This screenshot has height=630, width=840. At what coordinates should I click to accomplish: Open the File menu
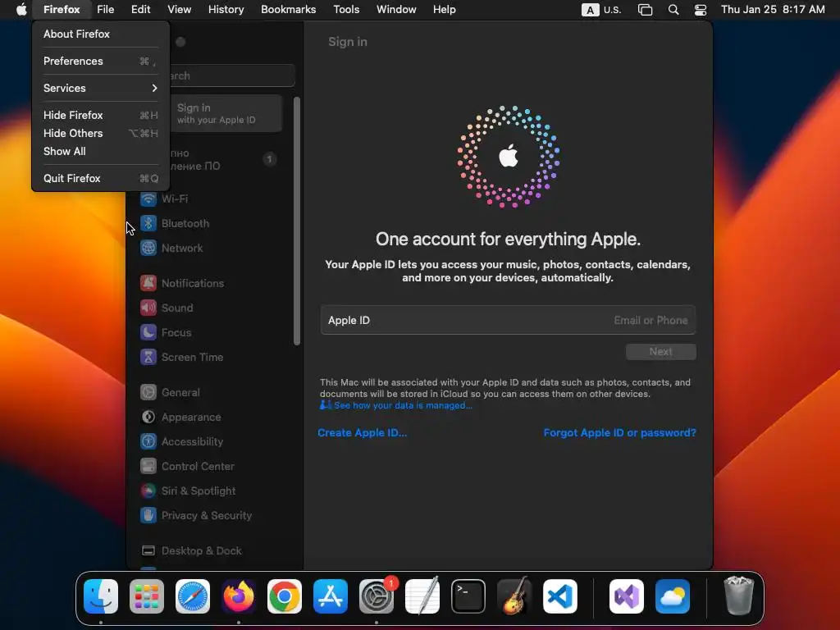106,9
